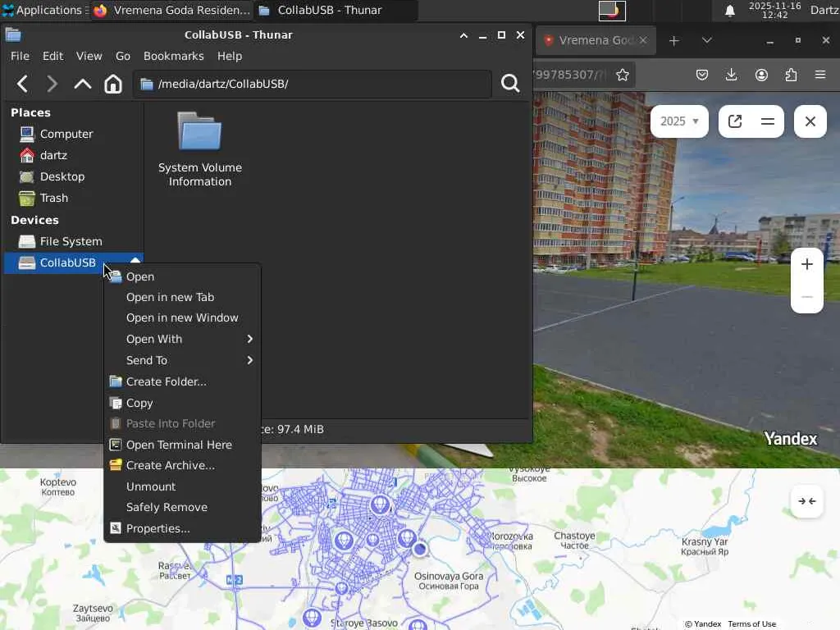
Task: Open the system notifications bell
Action: (x=729, y=11)
